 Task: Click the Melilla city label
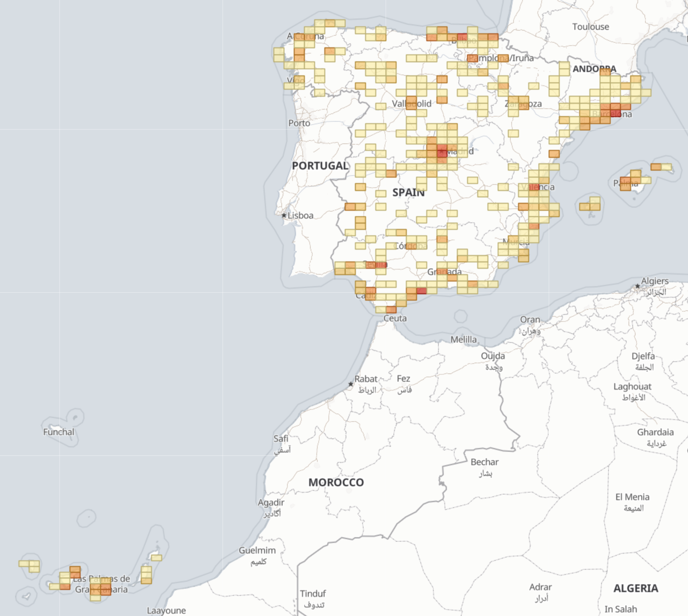[463, 339]
